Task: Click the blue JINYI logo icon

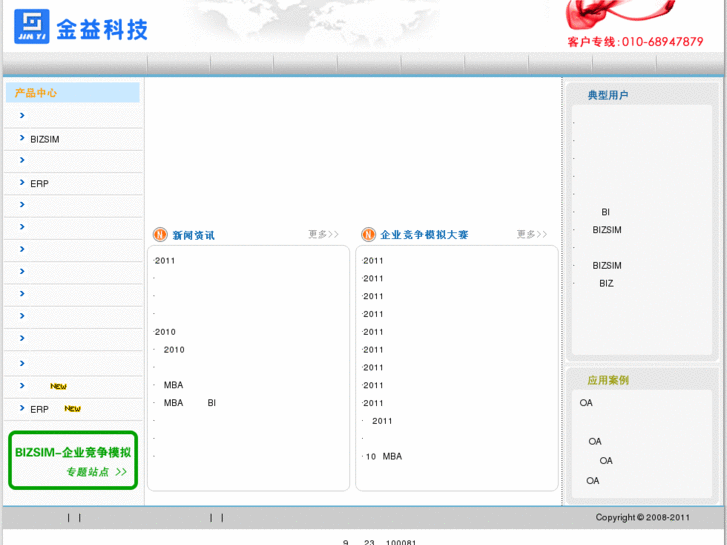Action: [x=32, y=26]
